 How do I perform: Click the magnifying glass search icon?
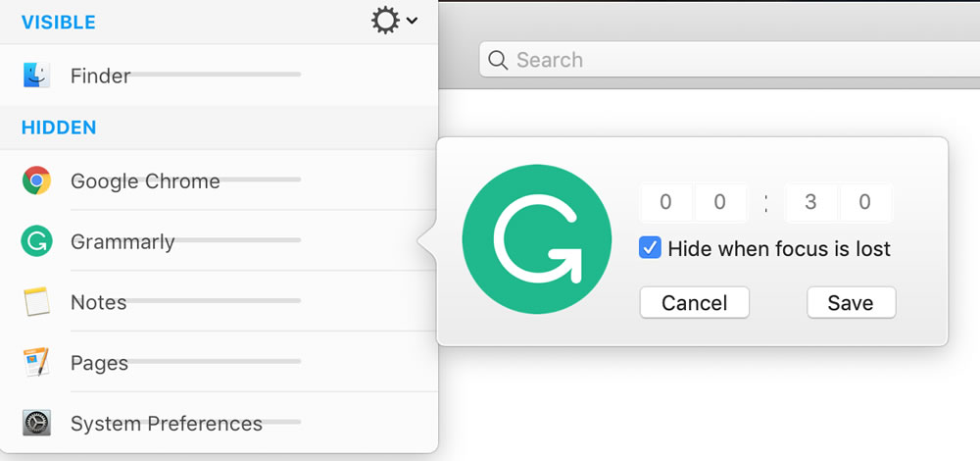click(x=498, y=60)
